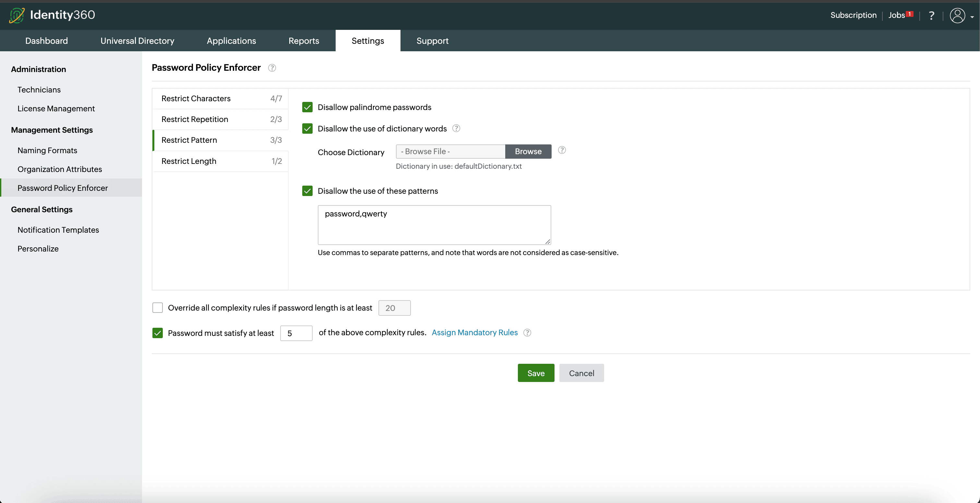The height and width of the screenshot is (503, 980).
Task: Click help icon next to Browse button
Action: tap(562, 150)
